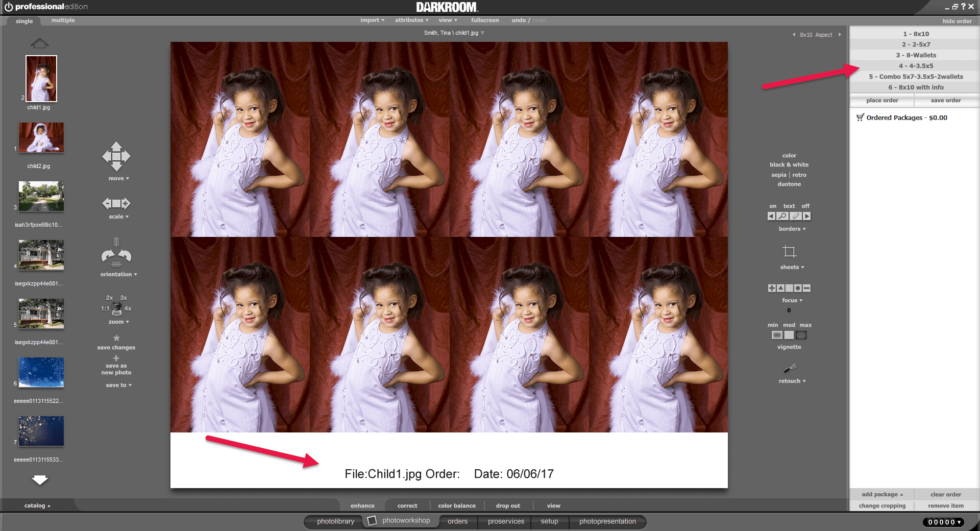Click the zoom magnifier icon

[116, 307]
